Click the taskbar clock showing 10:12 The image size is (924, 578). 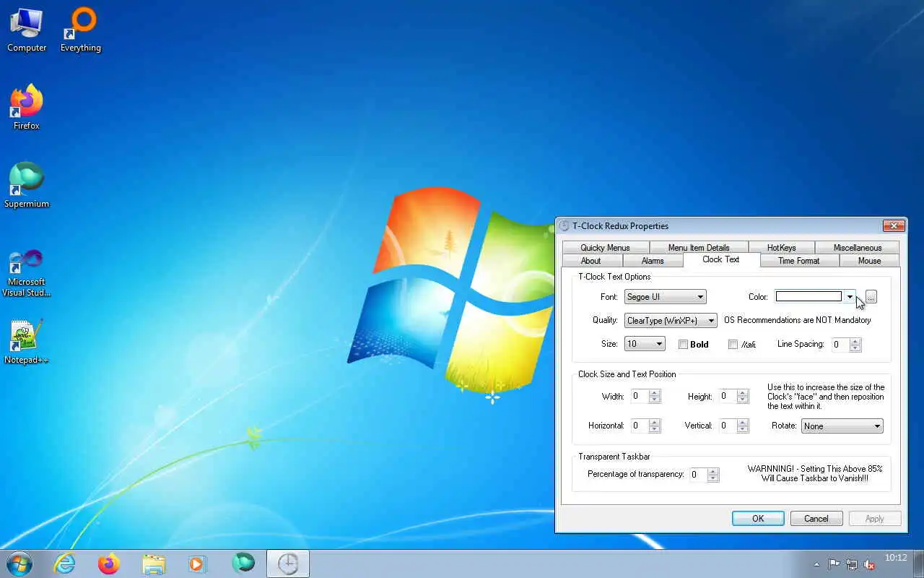tap(896, 558)
